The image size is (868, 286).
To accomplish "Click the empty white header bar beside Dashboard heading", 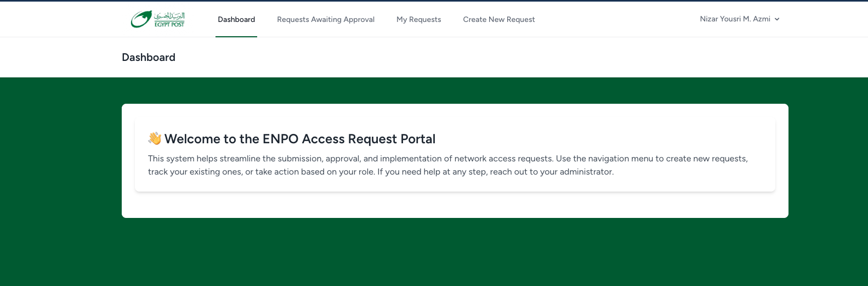I will click(x=493, y=58).
